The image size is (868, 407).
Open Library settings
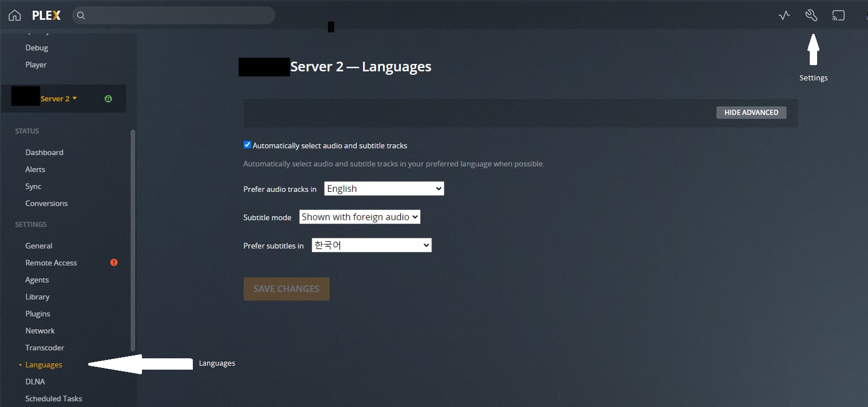tap(37, 297)
